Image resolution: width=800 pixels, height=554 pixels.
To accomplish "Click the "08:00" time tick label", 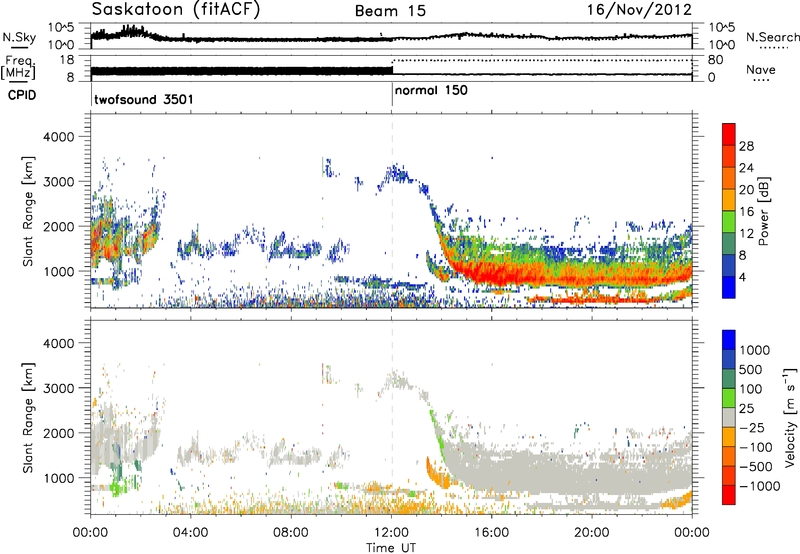I will (291, 533).
